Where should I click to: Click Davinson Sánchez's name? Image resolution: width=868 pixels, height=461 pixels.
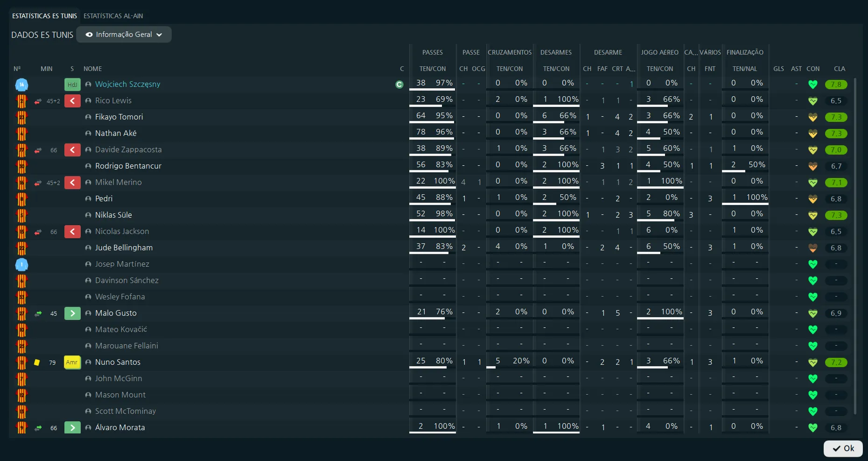tap(127, 281)
